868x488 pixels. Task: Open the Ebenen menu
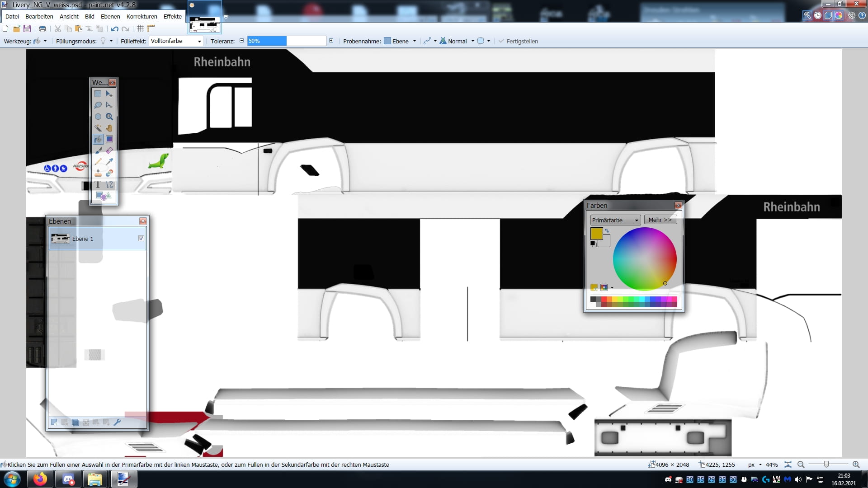[x=110, y=16]
